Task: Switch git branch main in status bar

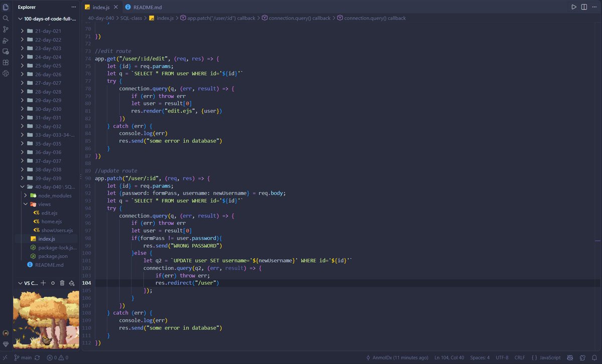Action: tap(23, 358)
